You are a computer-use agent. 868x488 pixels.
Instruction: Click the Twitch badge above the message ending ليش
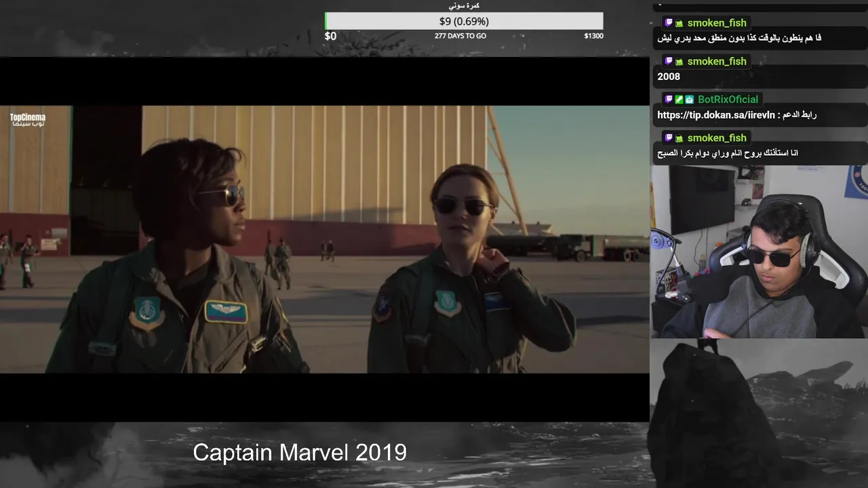[x=669, y=23]
